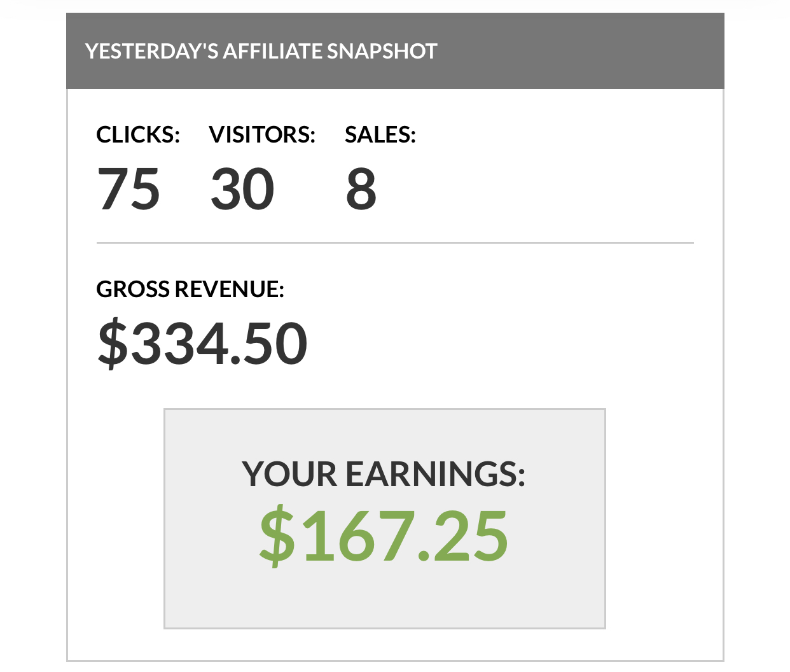790x672 pixels.
Task: Select the VISITORS label
Action: coord(262,135)
